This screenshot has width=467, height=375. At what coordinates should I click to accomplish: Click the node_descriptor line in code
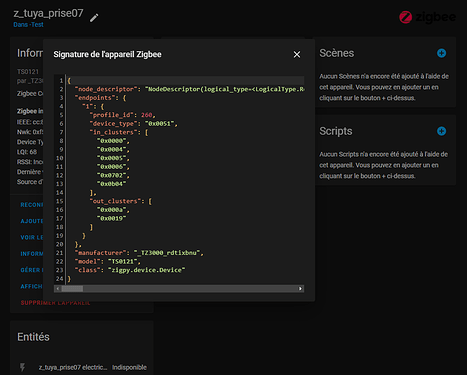point(190,89)
